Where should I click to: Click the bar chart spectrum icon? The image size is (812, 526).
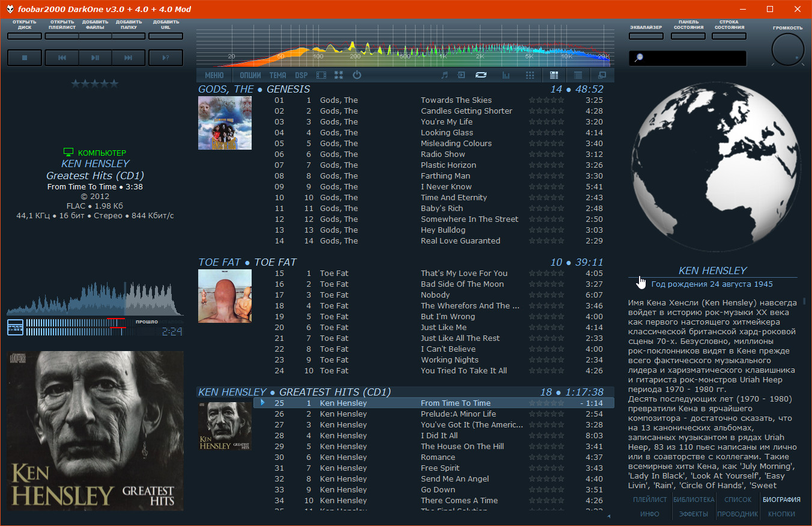point(506,75)
